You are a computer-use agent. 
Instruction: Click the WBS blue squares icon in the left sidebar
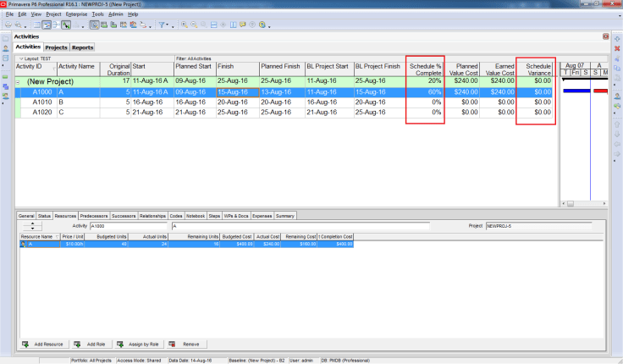tap(6, 86)
